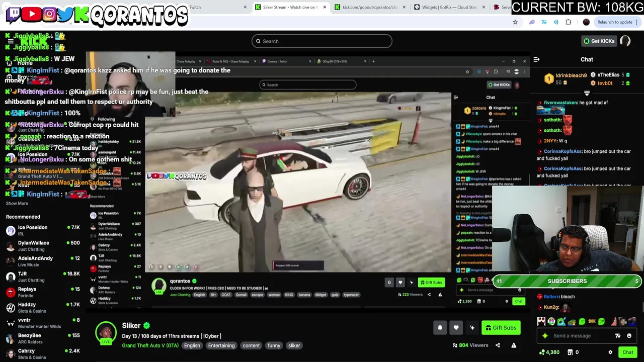644x362 pixels.
Task: Open browser extensions puzzle icon
Action: (568, 22)
